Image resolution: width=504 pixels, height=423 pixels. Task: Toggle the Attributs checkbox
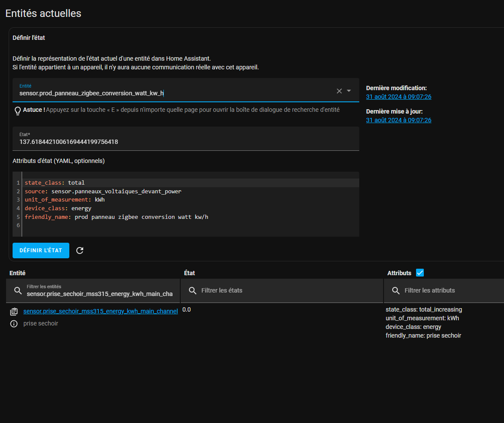(419, 273)
